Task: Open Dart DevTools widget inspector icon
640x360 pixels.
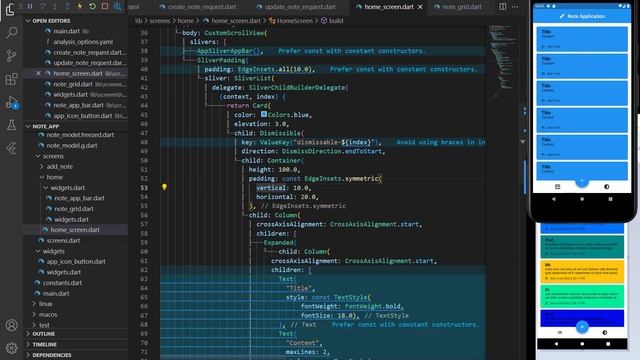Action: point(118,7)
